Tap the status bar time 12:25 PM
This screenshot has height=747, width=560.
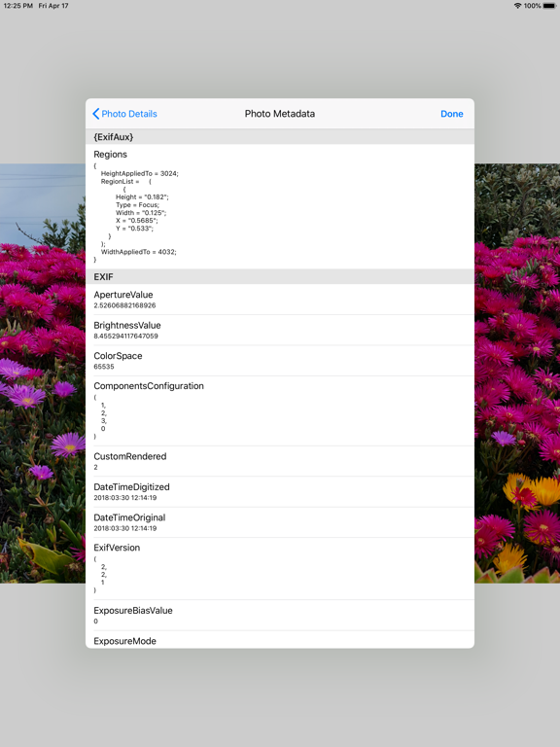(18, 6)
